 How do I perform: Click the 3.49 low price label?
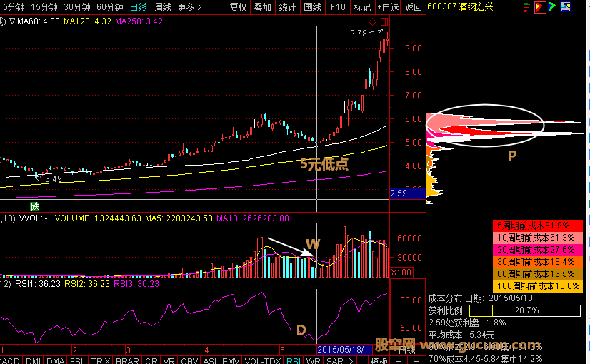[54, 179]
